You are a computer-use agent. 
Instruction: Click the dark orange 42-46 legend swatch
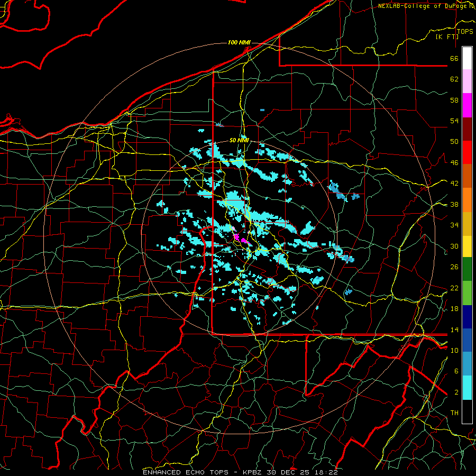tap(467, 176)
